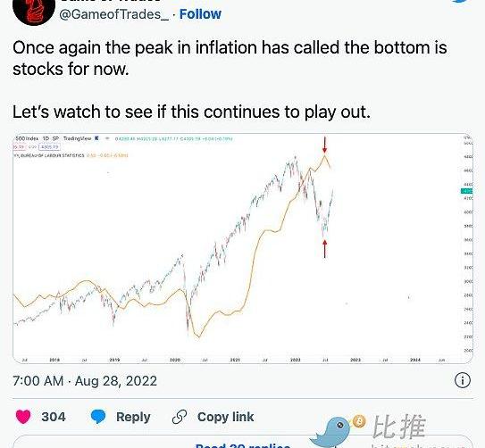Click the Reply text button

pyautogui.click(x=133, y=417)
